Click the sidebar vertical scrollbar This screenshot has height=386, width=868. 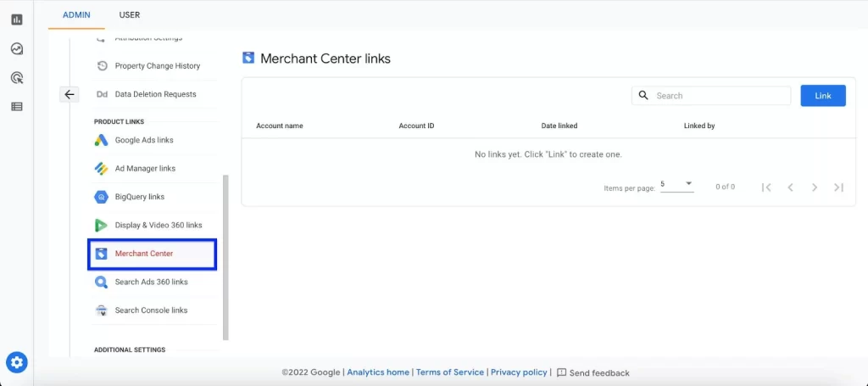[225, 257]
